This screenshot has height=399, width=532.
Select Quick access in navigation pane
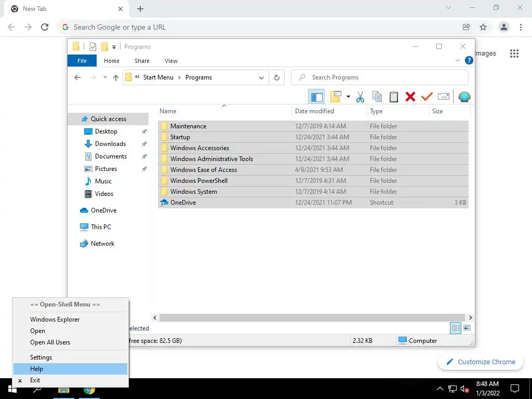click(108, 119)
